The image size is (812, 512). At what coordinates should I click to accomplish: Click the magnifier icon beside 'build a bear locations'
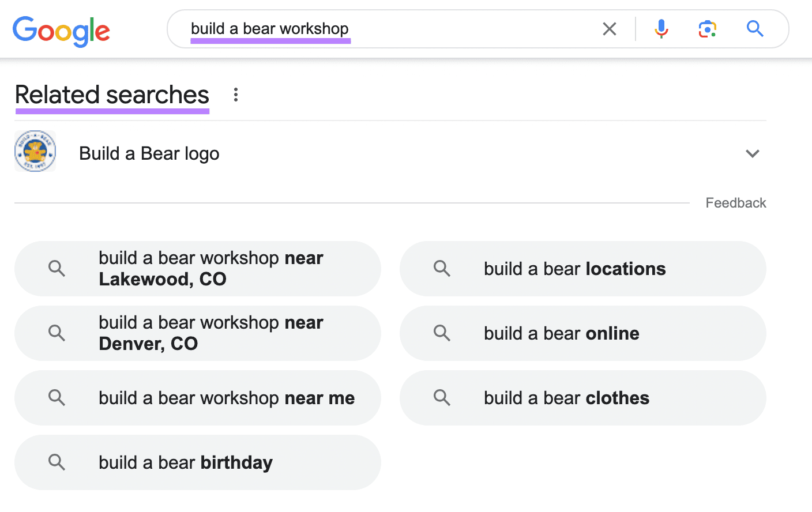[x=442, y=268]
